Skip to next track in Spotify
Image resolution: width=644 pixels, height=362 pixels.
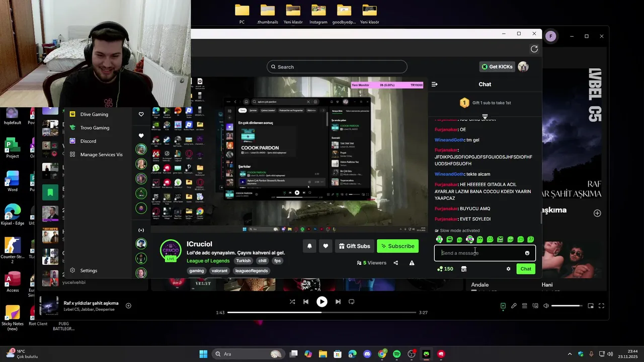click(x=338, y=302)
